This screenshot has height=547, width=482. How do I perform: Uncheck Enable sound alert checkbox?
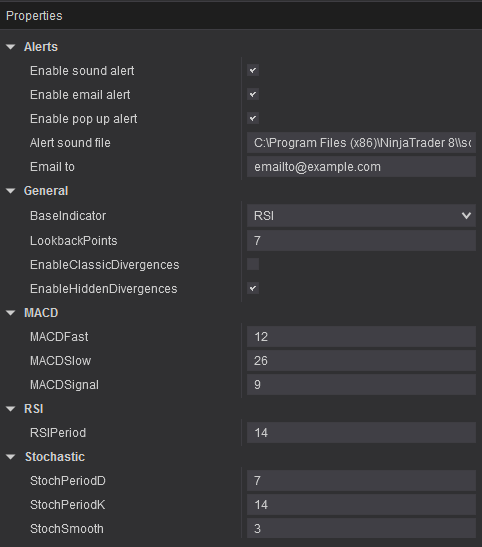click(x=253, y=70)
